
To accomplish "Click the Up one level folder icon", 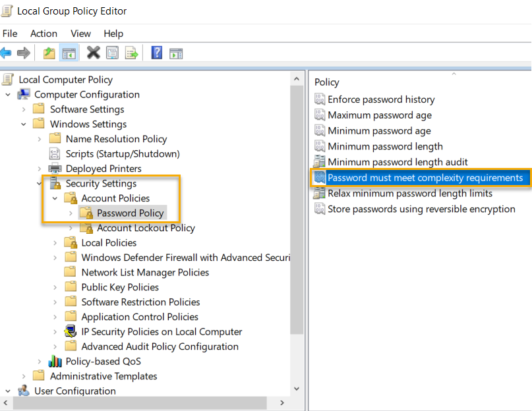I will (x=49, y=53).
